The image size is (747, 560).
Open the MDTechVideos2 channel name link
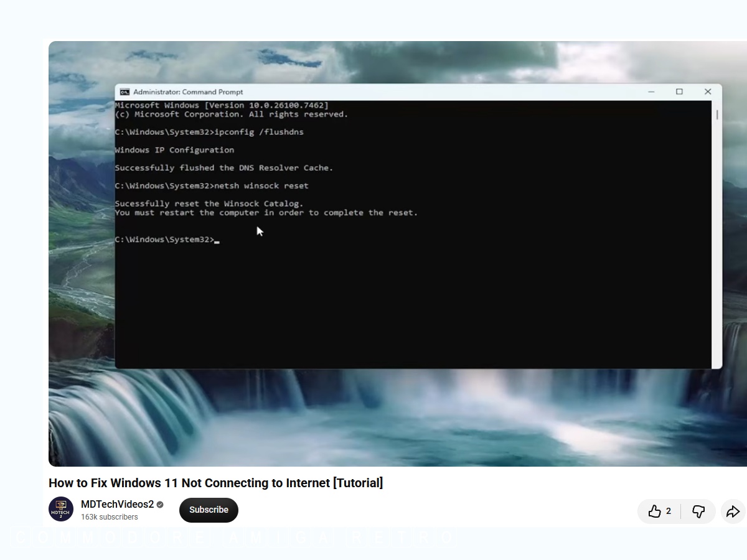(117, 504)
